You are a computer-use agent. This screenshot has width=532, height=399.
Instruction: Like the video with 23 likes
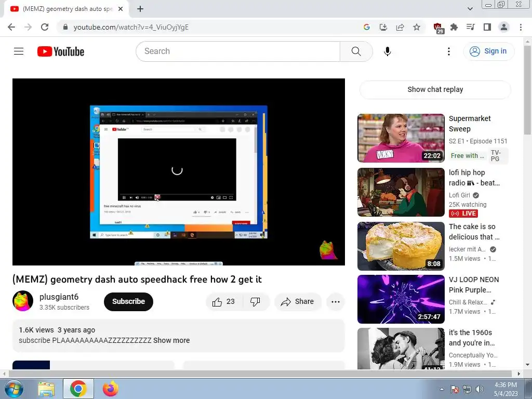click(x=223, y=302)
